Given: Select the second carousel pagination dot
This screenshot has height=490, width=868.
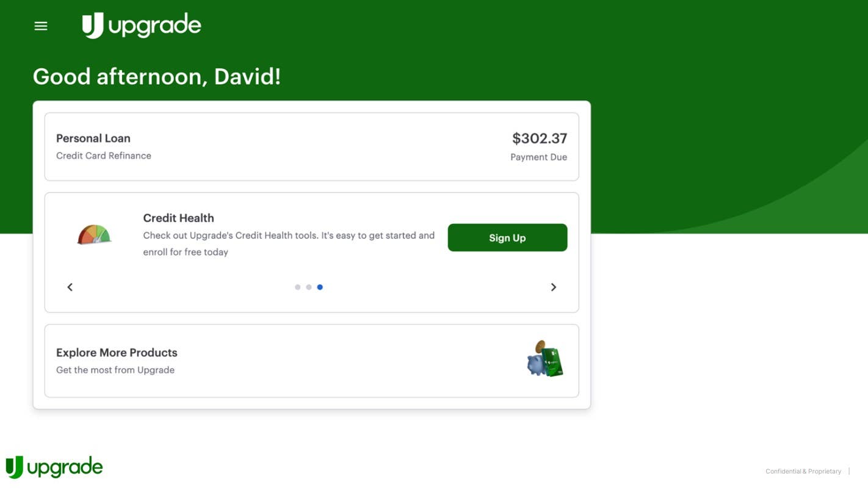Looking at the screenshot, I should click(x=309, y=287).
